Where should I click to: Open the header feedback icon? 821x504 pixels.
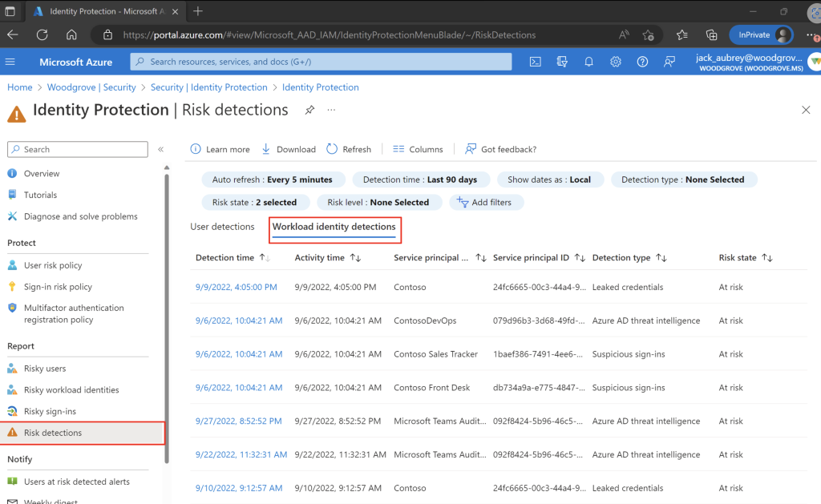coord(669,62)
